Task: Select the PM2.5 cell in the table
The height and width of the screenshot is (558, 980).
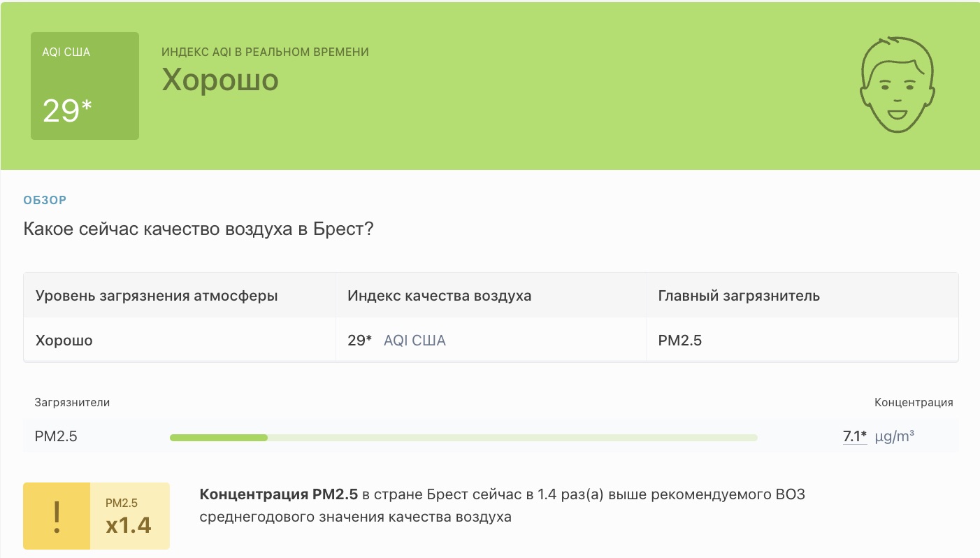Action: click(x=679, y=340)
